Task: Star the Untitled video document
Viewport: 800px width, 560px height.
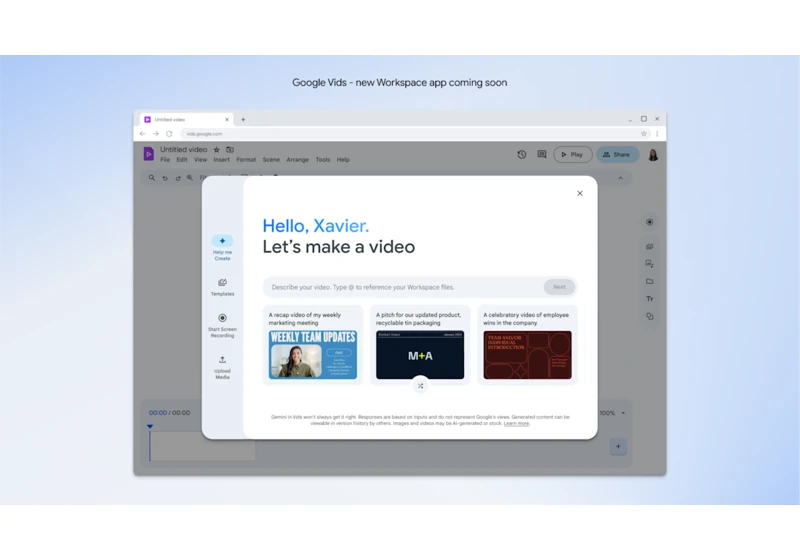Action: point(216,149)
